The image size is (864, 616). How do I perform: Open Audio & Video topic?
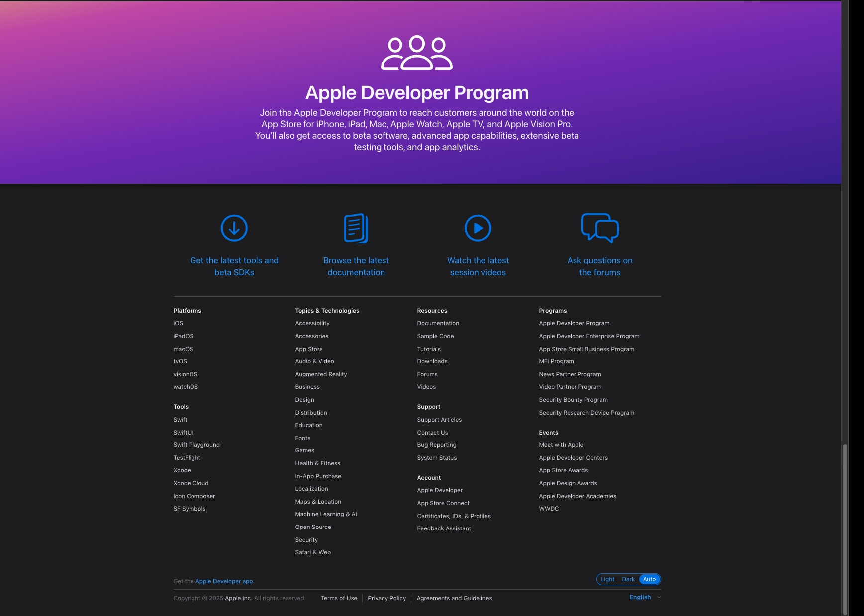pyautogui.click(x=314, y=361)
